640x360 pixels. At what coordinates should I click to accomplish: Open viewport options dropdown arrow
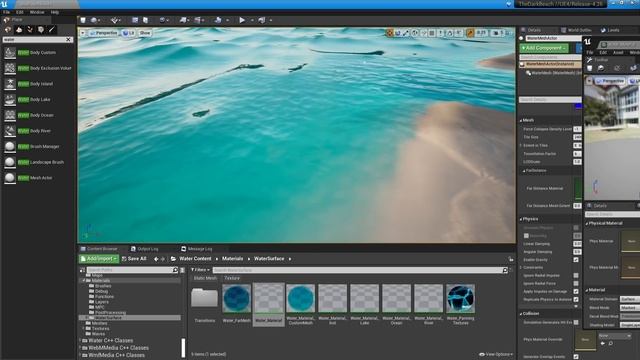83,33
